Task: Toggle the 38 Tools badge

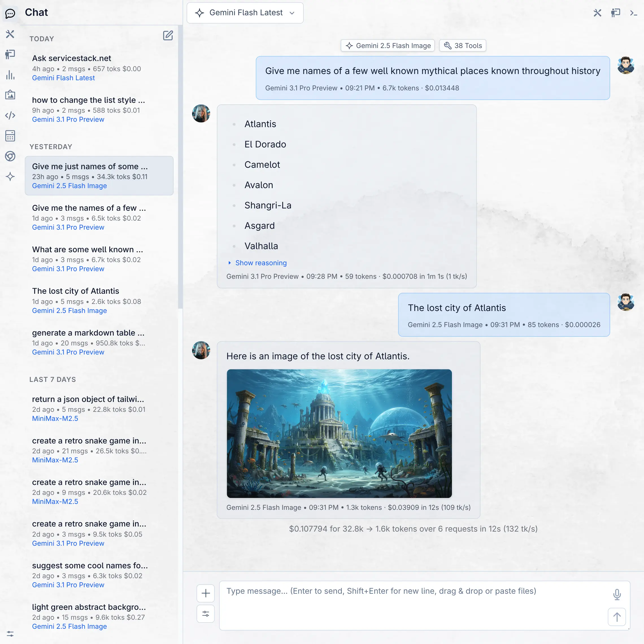Action: (463, 46)
